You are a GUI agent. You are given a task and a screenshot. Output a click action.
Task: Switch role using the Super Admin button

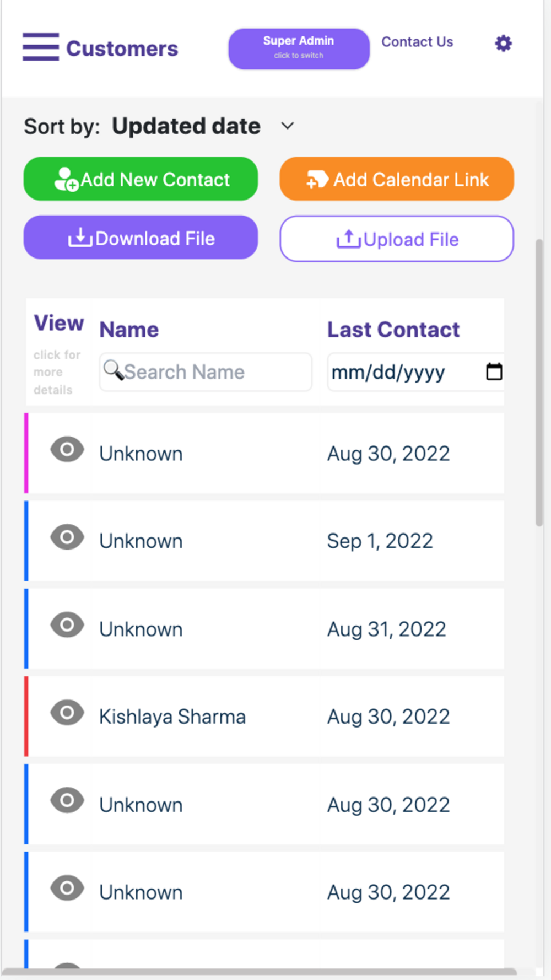(x=299, y=49)
